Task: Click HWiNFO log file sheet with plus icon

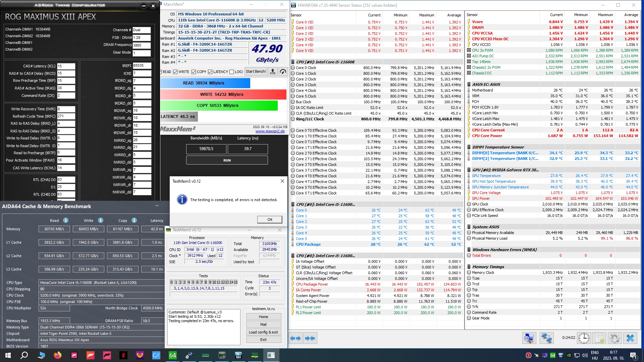Action: click(x=599, y=338)
